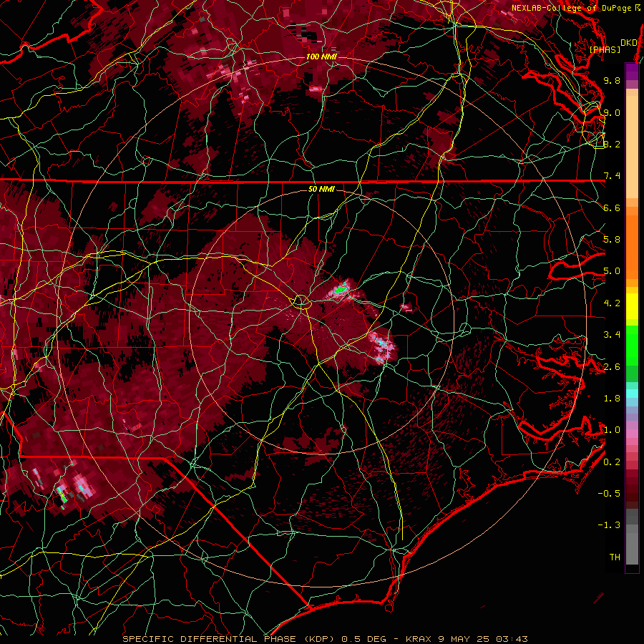Click the 3.4 value on the color scale
The image size is (644, 644).
(612, 335)
